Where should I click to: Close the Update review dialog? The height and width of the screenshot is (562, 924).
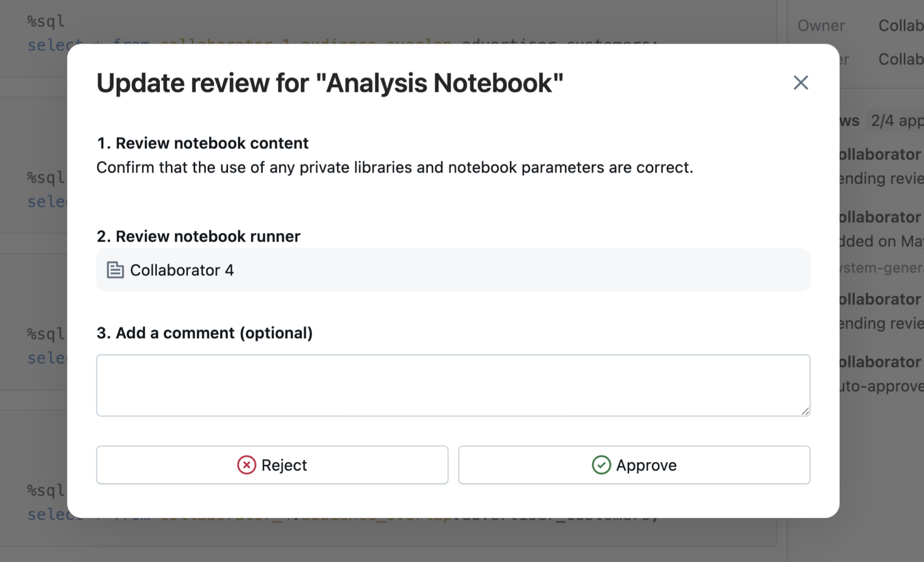[800, 83]
